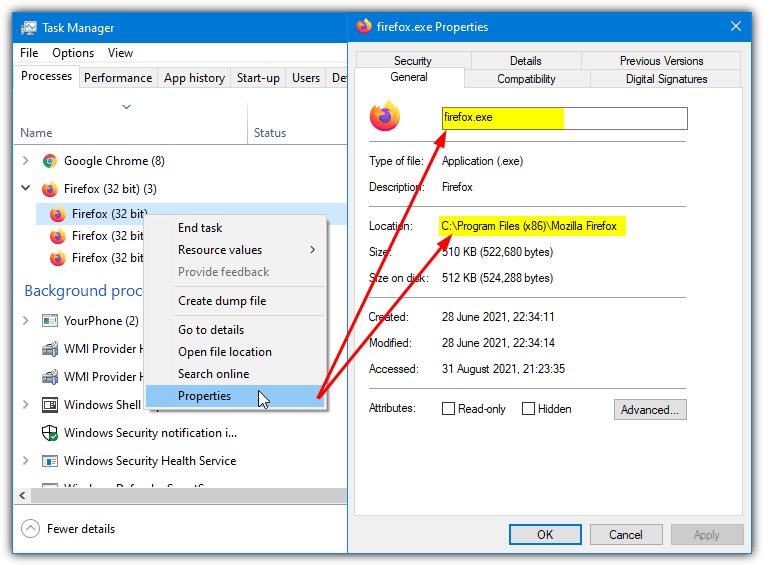Click the sort chevron above Name column

point(127,107)
